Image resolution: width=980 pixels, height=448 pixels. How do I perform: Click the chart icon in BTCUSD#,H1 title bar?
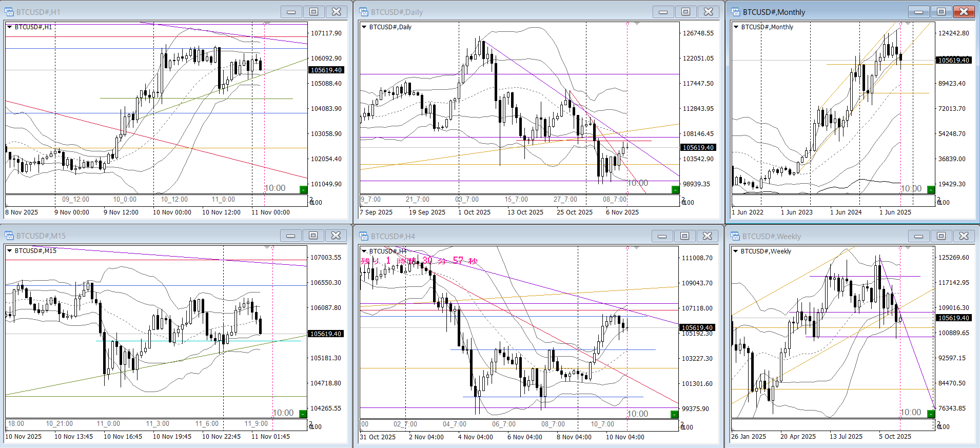[x=9, y=12]
